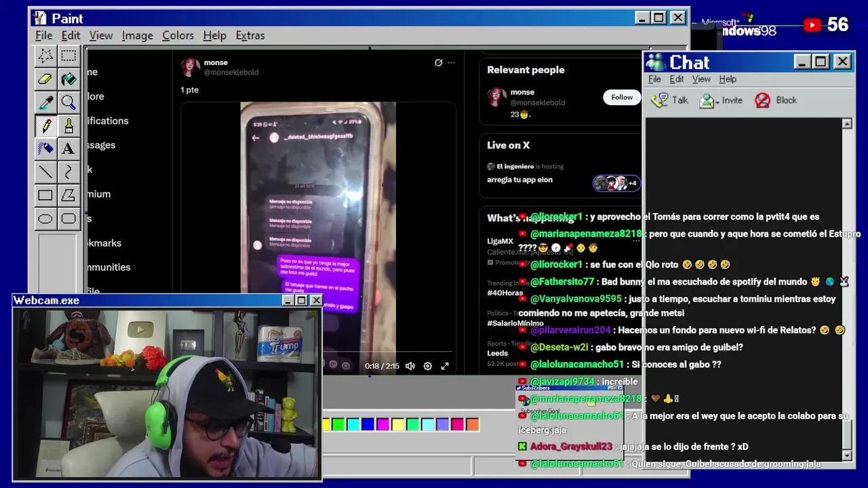Open the File menu in Chat window
The height and width of the screenshot is (488, 868).
(654, 79)
